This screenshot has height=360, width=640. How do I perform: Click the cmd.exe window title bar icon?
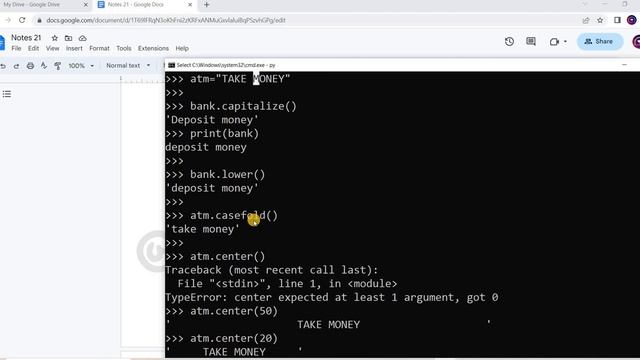click(171, 65)
